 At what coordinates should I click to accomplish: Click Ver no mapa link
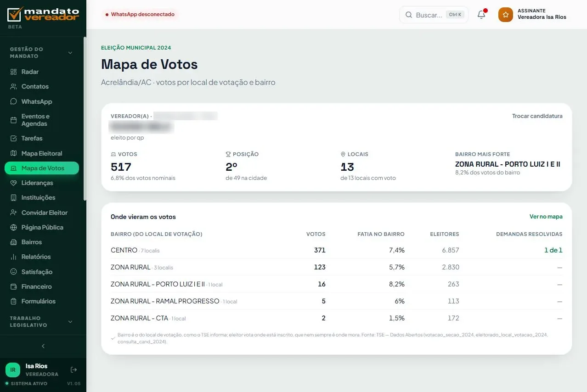pyautogui.click(x=546, y=217)
